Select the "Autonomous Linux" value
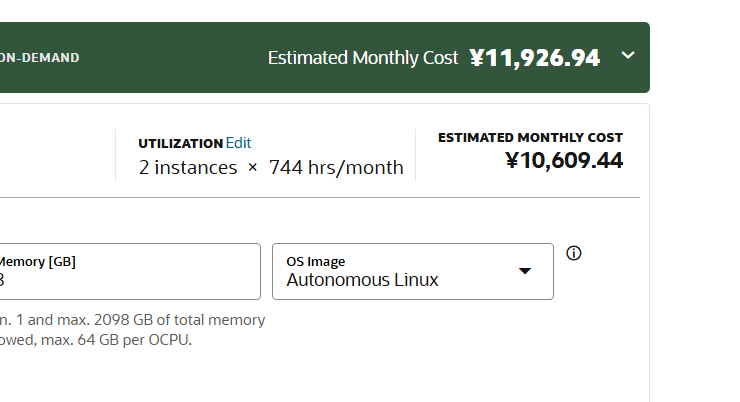 (362, 280)
